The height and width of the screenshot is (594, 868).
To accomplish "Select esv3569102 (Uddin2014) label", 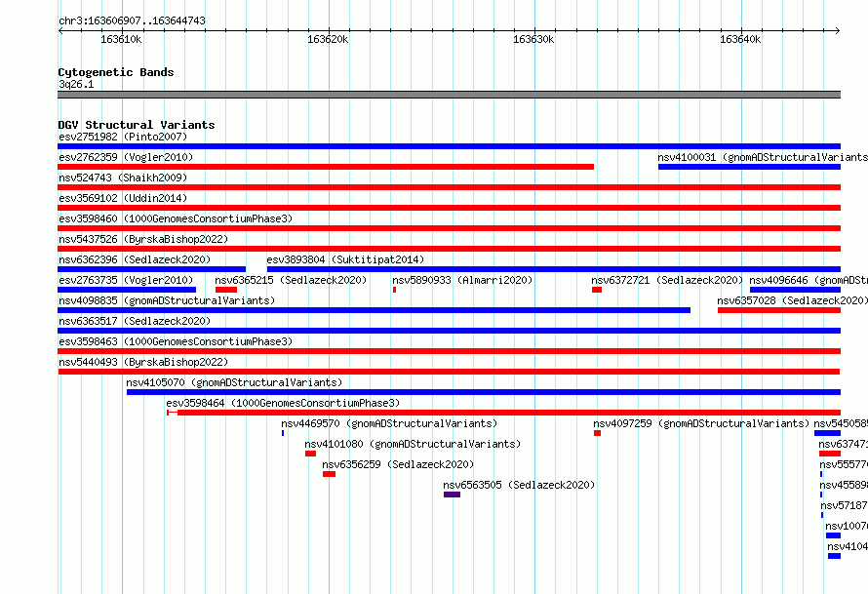I will [x=123, y=198].
